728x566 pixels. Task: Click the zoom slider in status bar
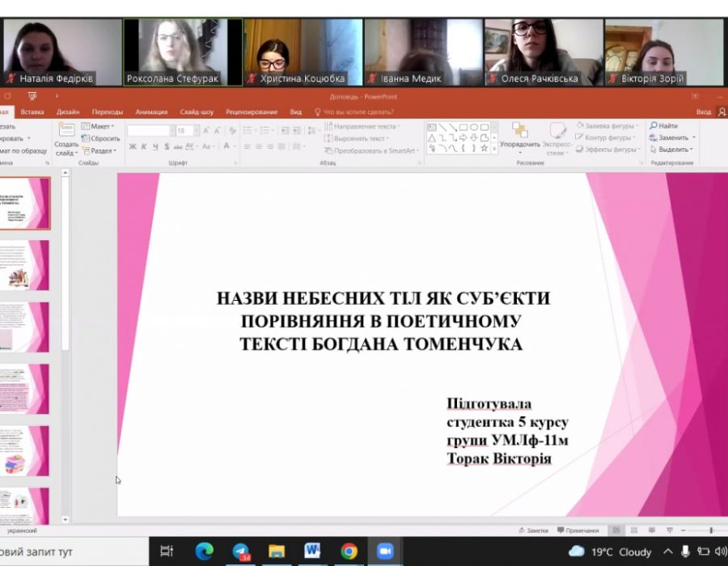(x=710, y=530)
